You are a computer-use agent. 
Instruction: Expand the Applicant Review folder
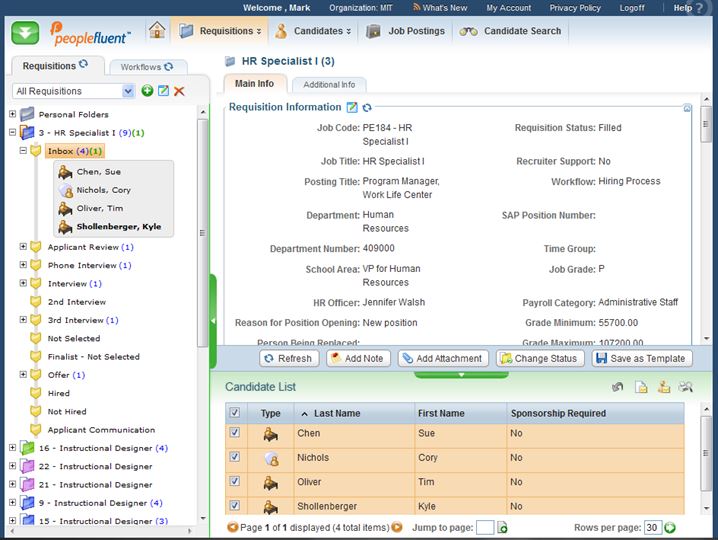click(23, 247)
